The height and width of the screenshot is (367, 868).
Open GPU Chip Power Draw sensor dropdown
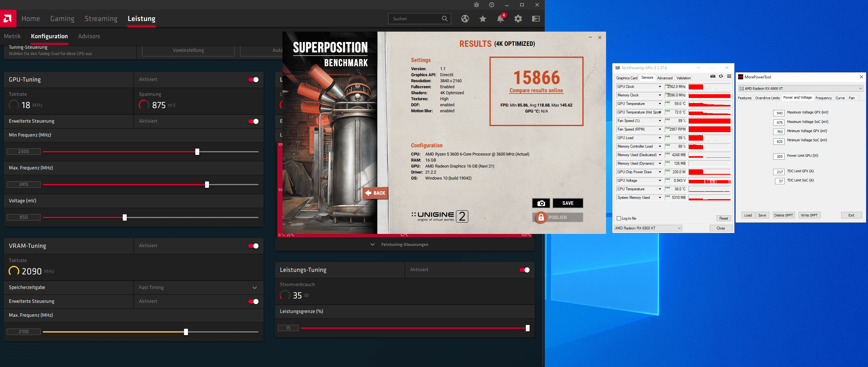pos(660,172)
